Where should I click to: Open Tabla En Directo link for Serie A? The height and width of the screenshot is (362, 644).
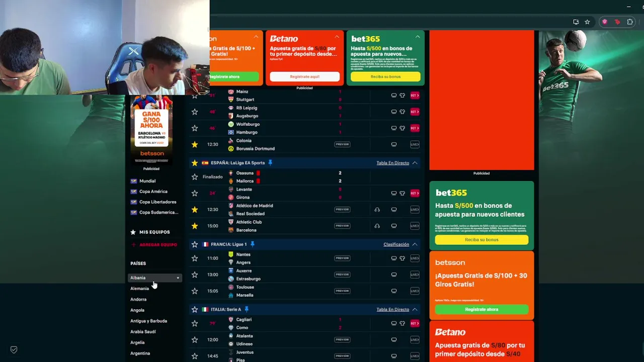(x=392, y=309)
